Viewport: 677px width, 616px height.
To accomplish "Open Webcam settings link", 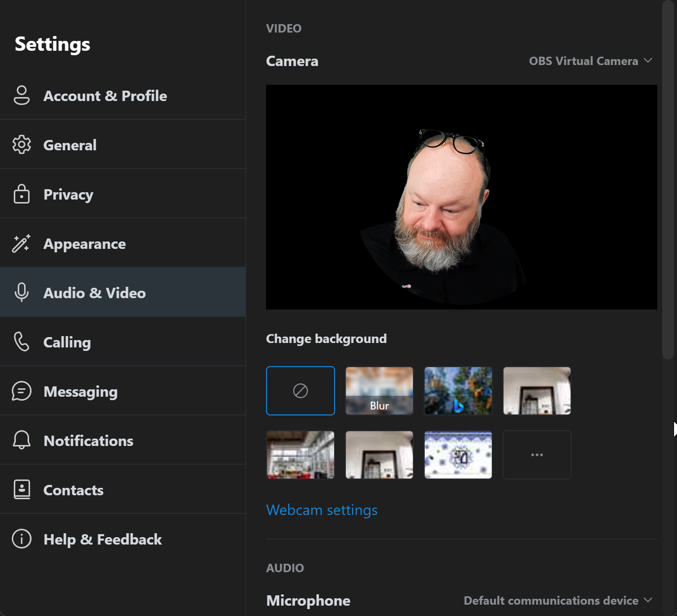I will coord(322,510).
